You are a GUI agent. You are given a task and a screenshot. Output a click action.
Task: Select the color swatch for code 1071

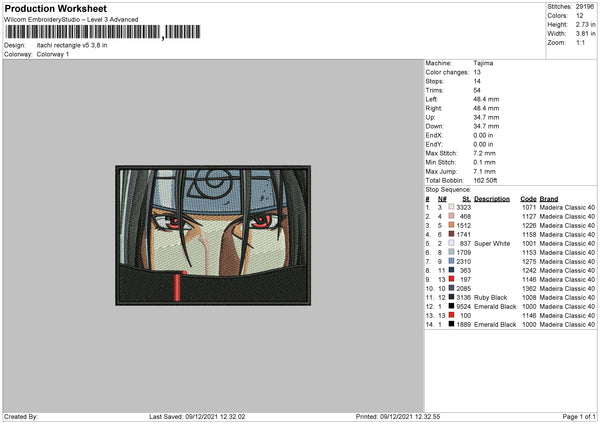[452, 207]
